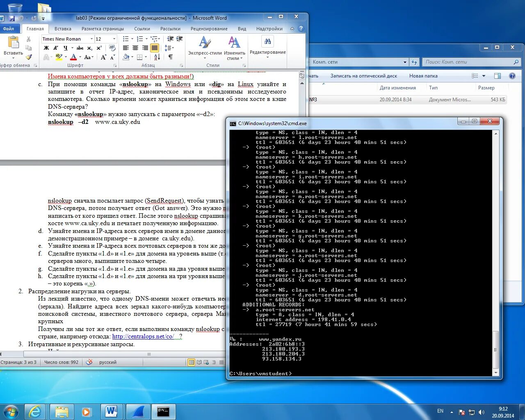The width and height of the screenshot is (525, 420).
Task: Click the spelling check icon in status bar
Action: point(89,362)
